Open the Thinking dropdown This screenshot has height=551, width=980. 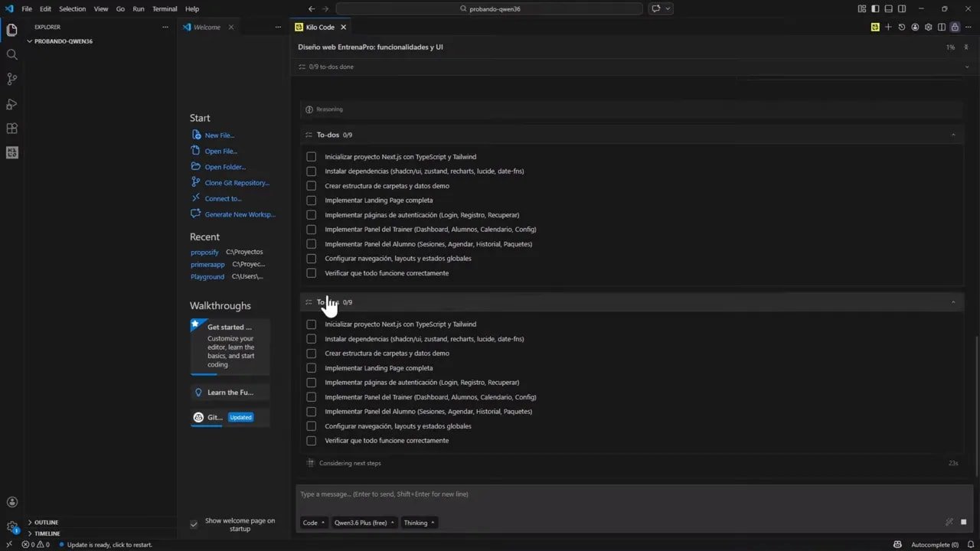tap(419, 523)
